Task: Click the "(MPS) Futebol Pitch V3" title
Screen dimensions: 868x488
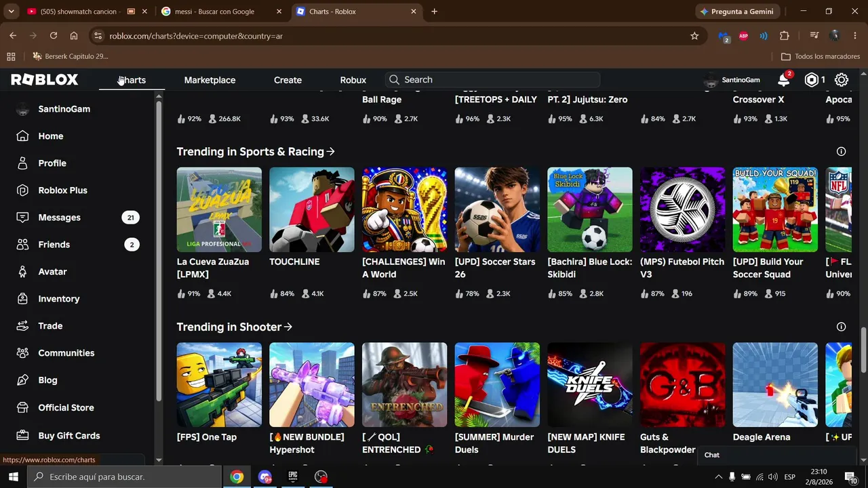Action: 682,268
